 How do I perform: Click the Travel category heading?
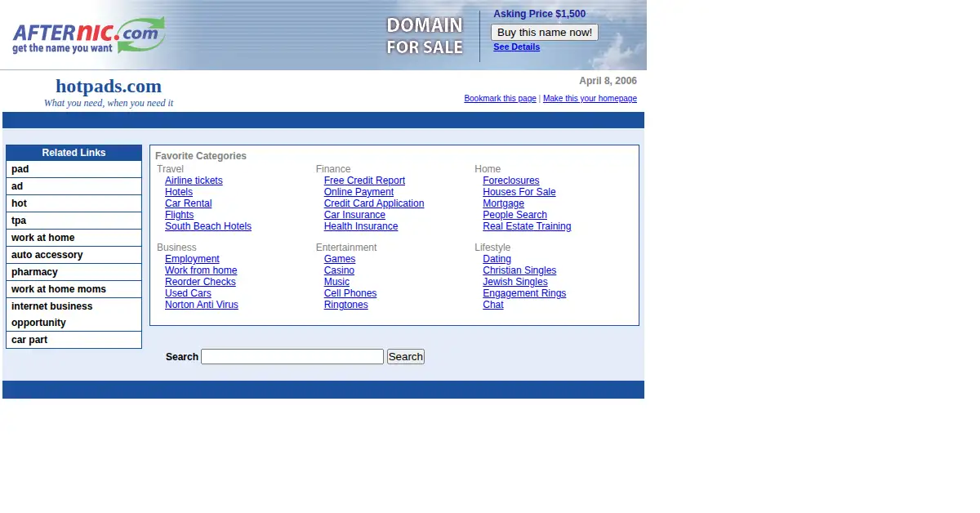pos(170,169)
